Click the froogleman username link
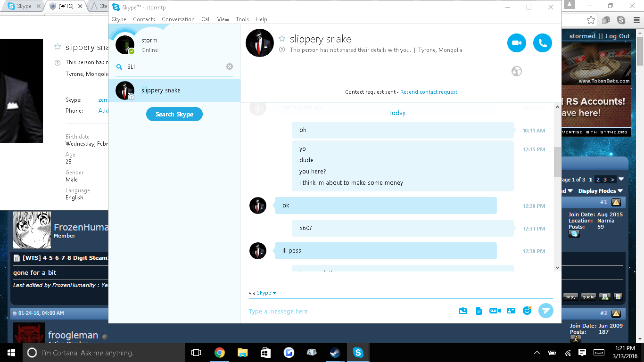The width and height of the screenshot is (644, 362). tap(73, 335)
